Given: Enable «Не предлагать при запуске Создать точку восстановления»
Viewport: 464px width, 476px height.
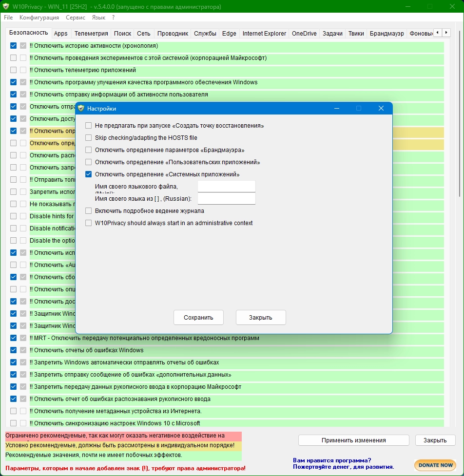Looking at the screenshot, I should (x=88, y=126).
